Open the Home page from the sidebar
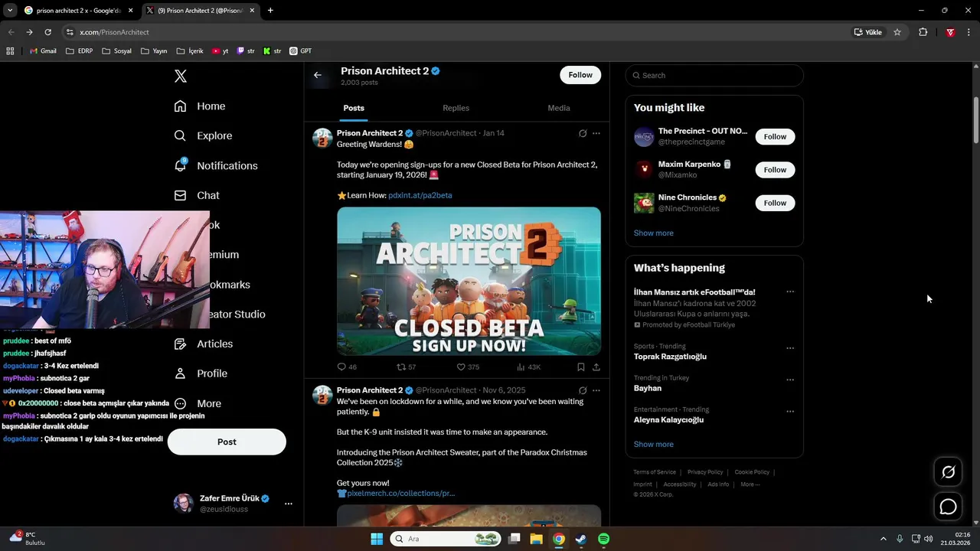The height and width of the screenshot is (551, 980). 200,106
